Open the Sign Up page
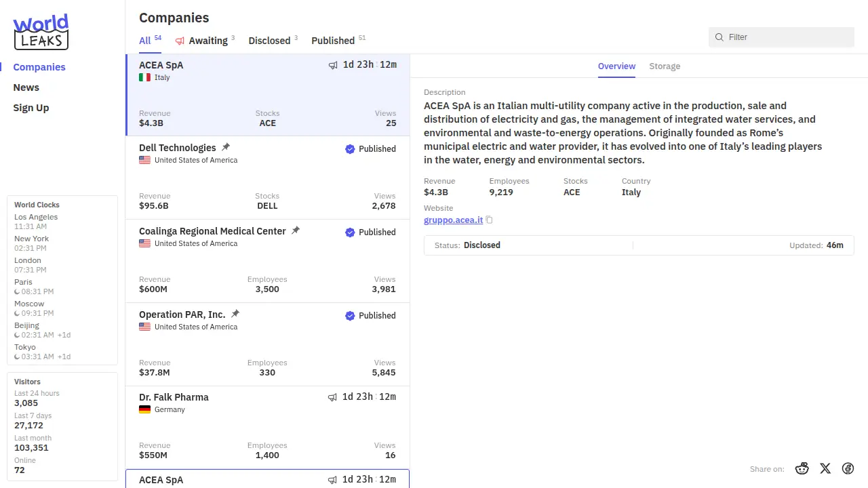Screen dimensions: 868x488 click(31, 108)
